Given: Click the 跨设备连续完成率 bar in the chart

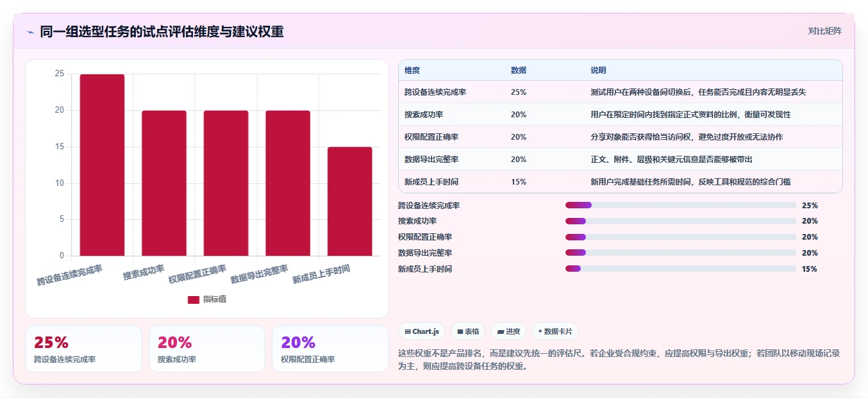Looking at the screenshot, I should point(102,165).
